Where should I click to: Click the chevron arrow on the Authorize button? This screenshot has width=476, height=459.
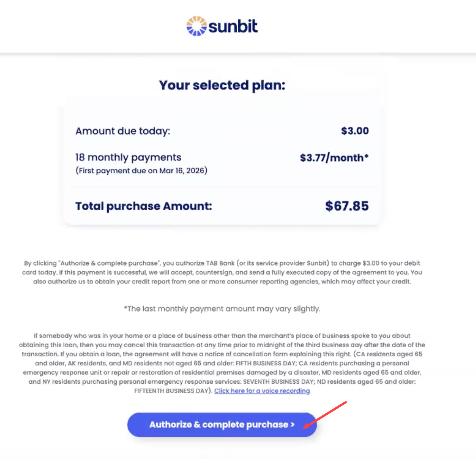(292, 424)
